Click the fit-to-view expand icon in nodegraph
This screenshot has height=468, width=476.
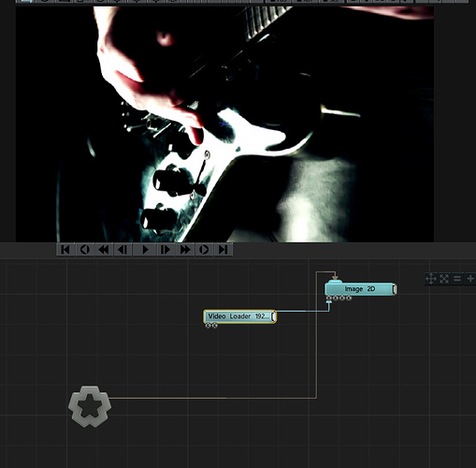(444, 278)
